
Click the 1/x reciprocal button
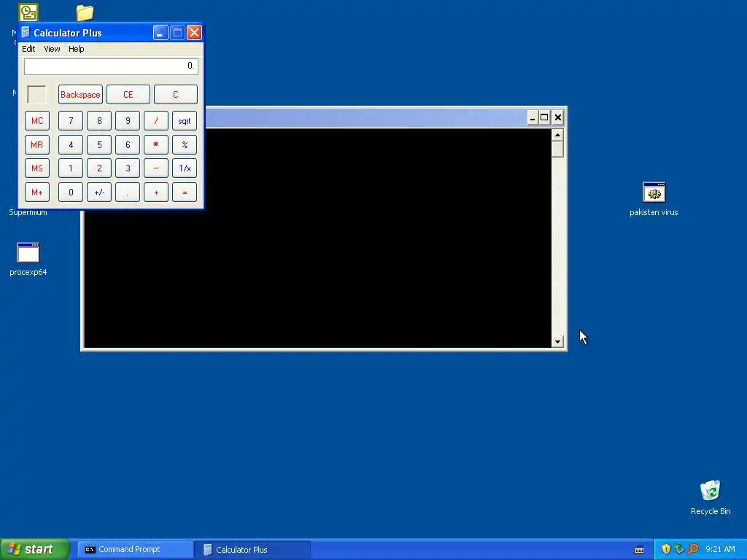tap(185, 168)
